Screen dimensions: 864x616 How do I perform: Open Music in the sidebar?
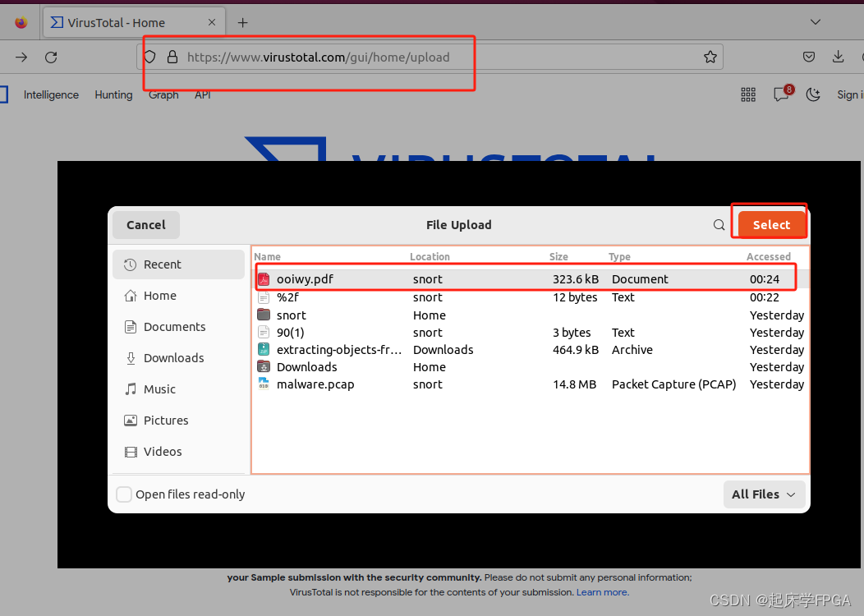click(x=178, y=389)
